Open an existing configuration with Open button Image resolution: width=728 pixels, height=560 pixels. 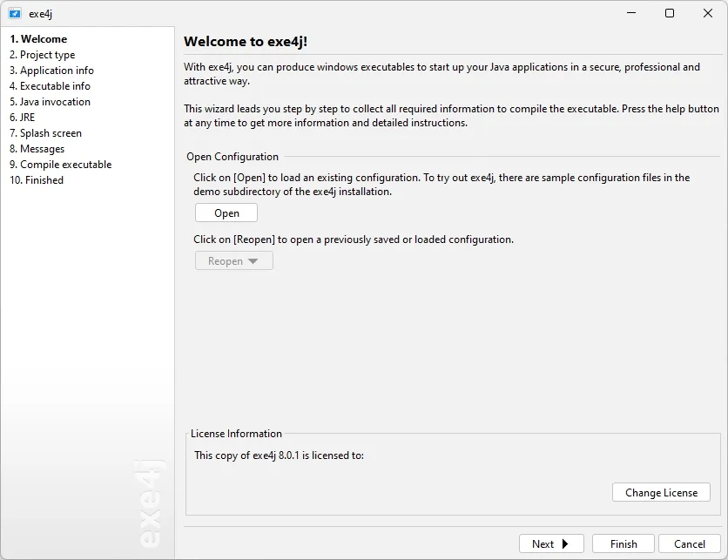coord(226,213)
